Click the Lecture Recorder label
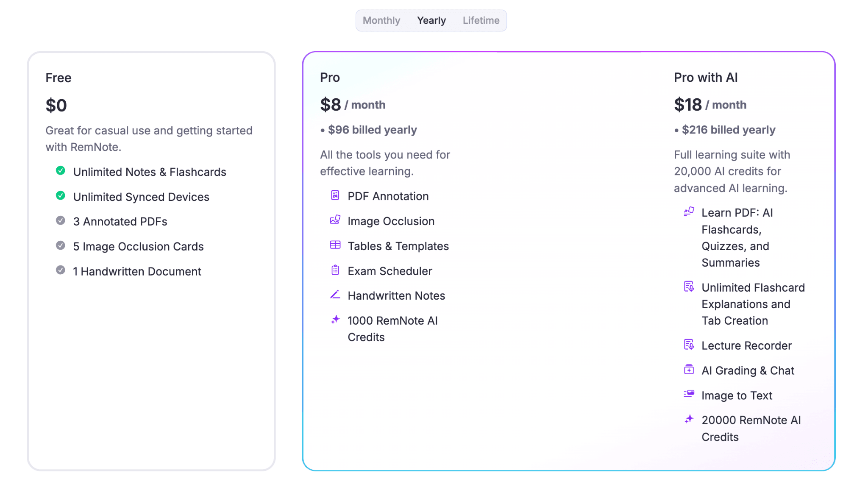Viewport: 868px width, 490px height. pos(746,346)
